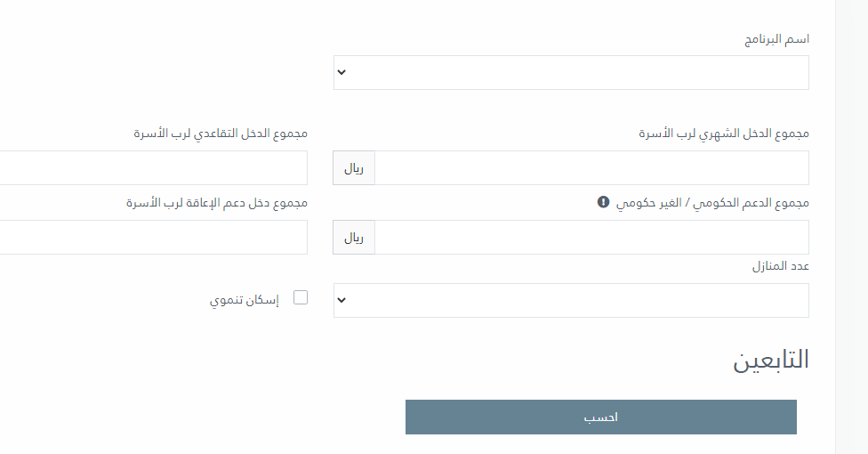Image resolution: width=868 pixels, height=454 pixels.
Task: Focus the مجموع الدخل الشهري لرب الأسرة input
Action: point(591,168)
